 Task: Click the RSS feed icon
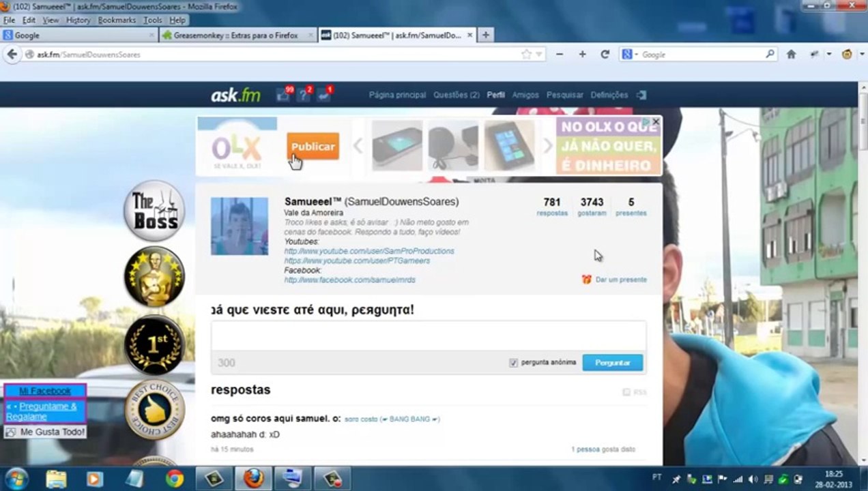tap(626, 392)
